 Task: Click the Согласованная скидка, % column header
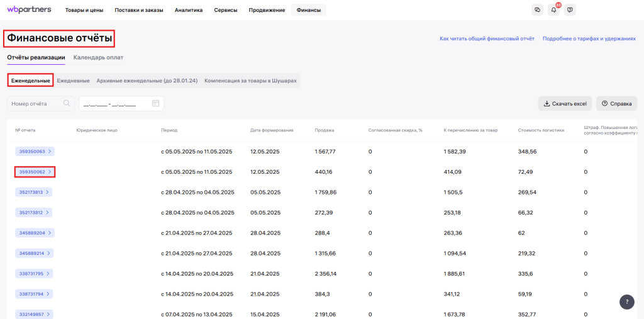(x=396, y=130)
